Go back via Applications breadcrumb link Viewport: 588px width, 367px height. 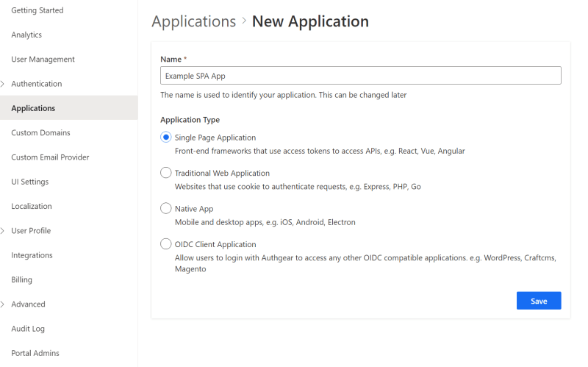(194, 21)
